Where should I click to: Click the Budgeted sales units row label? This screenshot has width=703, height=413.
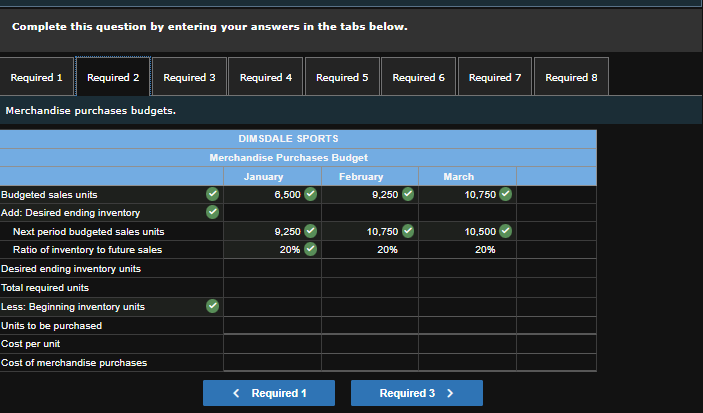coord(49,195)
